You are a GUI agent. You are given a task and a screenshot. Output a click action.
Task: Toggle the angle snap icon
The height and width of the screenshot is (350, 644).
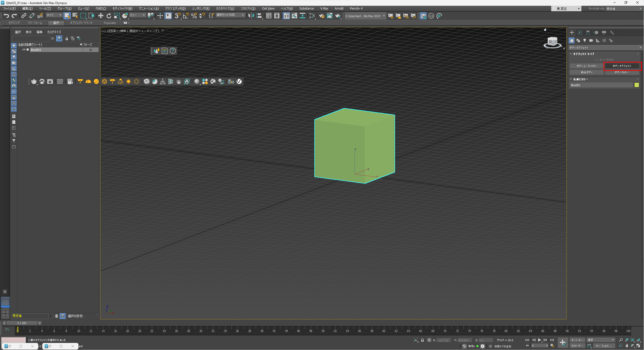(186, 16)
